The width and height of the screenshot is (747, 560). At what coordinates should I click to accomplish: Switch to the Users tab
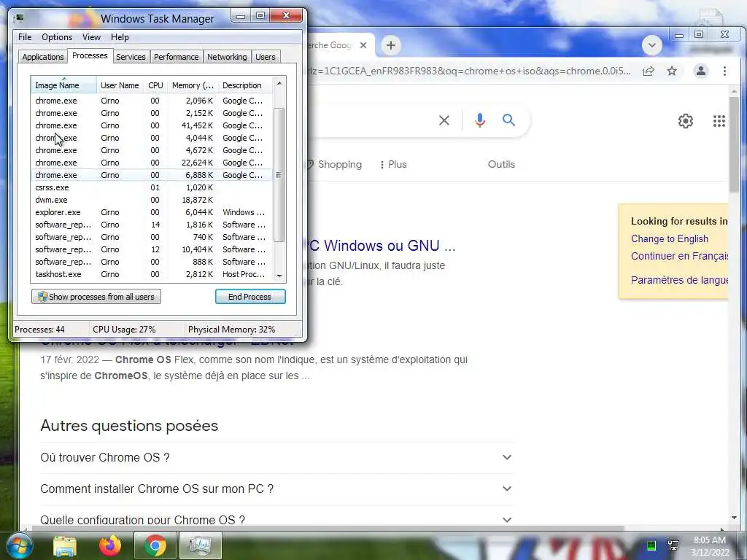click(x=266, y=57)
